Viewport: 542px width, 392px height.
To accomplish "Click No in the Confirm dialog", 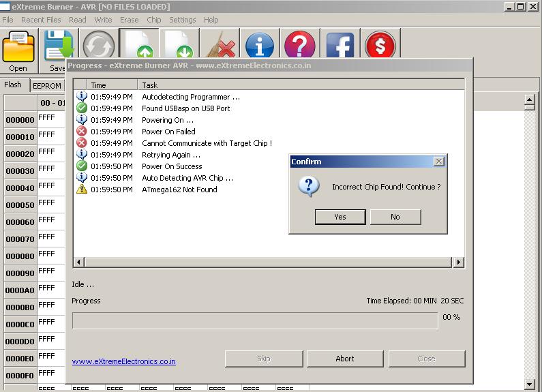I will click(395, 217).
